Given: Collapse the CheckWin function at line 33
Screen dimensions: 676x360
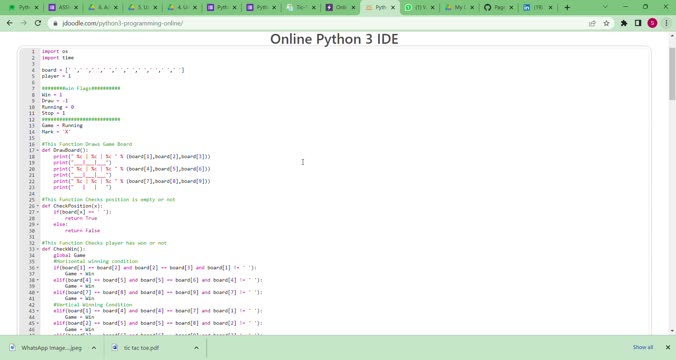Looking at the screenshot, I should (38, 249).
